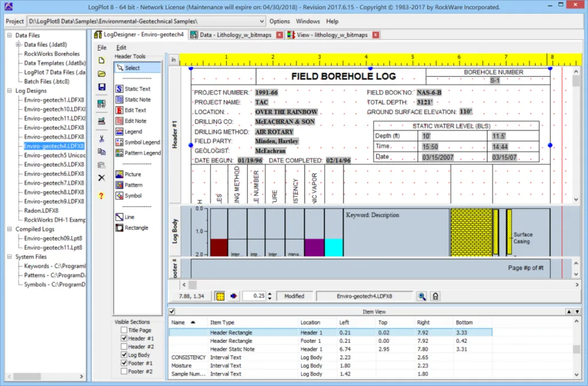This screenshot has height=386, width=588.
Task: Click the Item View down arrow button
Action: tap(577, 312)
